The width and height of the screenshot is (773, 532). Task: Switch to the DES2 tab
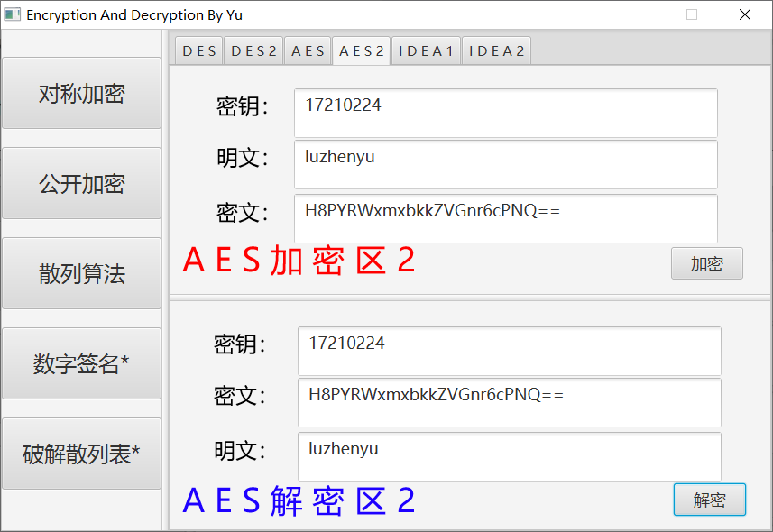click(x=253, y=50)
